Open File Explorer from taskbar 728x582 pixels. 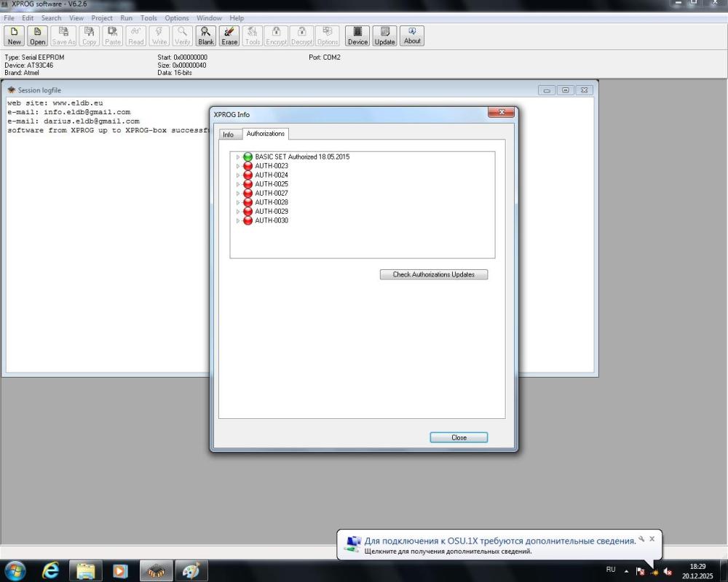(85, 571)
